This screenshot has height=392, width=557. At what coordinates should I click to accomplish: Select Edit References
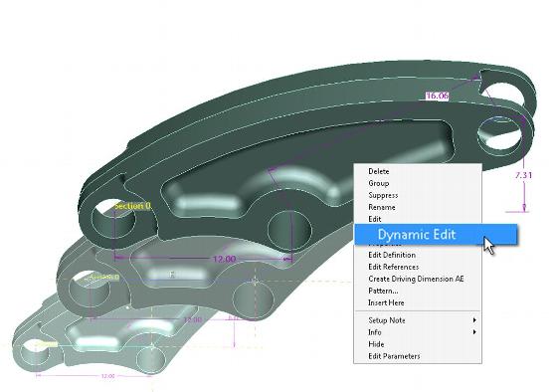393,267
